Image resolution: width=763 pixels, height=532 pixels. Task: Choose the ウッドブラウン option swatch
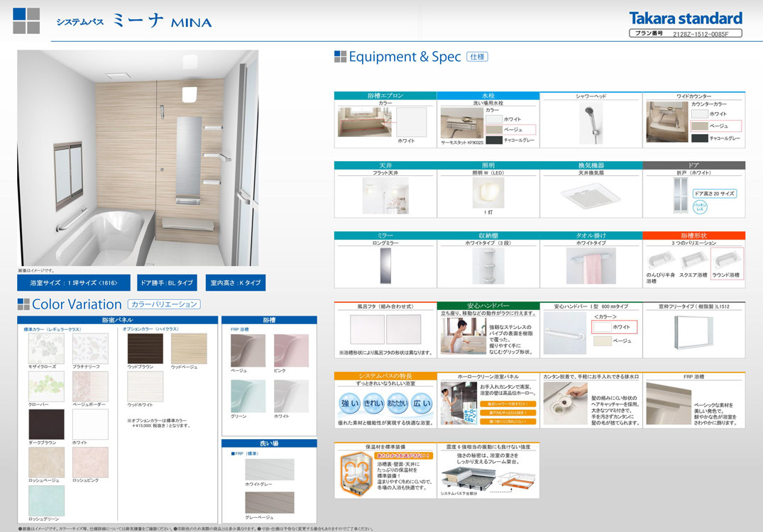click(x=145, y=348)
